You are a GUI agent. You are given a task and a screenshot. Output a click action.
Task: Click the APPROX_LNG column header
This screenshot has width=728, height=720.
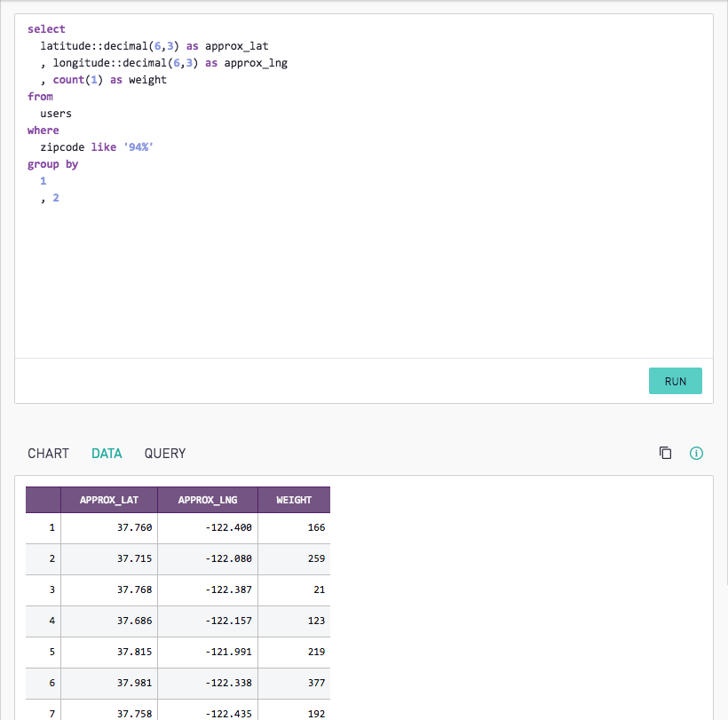click(208, 500)
